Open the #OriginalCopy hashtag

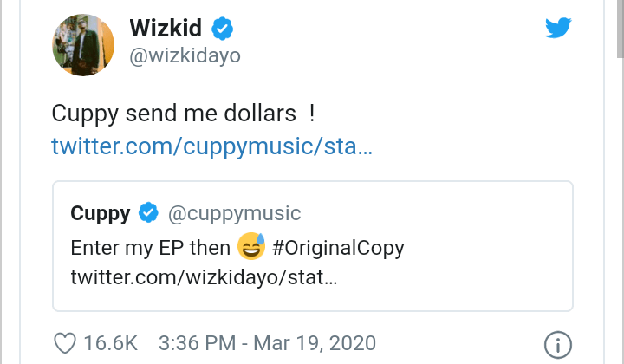click(x=338, y=248)
